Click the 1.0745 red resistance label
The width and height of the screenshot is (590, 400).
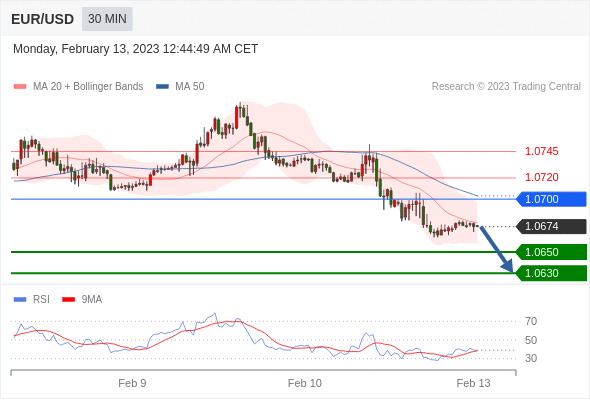541,152
